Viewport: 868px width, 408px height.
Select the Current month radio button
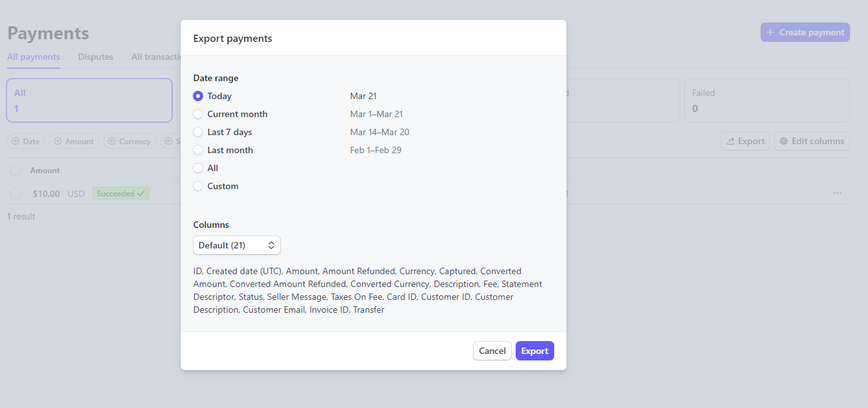198,114
